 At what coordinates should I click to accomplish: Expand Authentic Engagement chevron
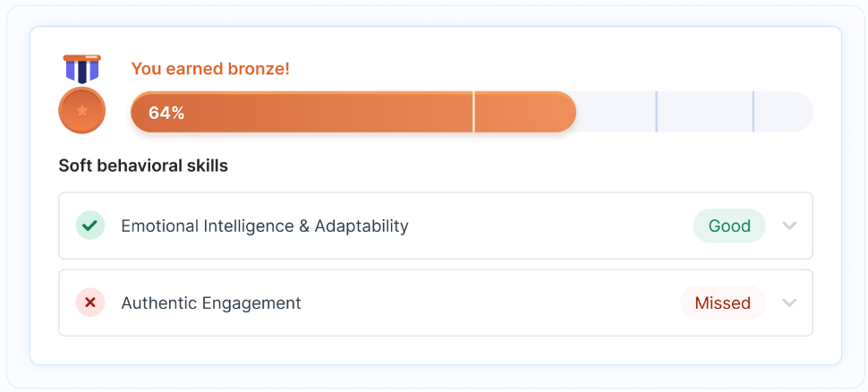pyautogui.click(x=789, y=303)
